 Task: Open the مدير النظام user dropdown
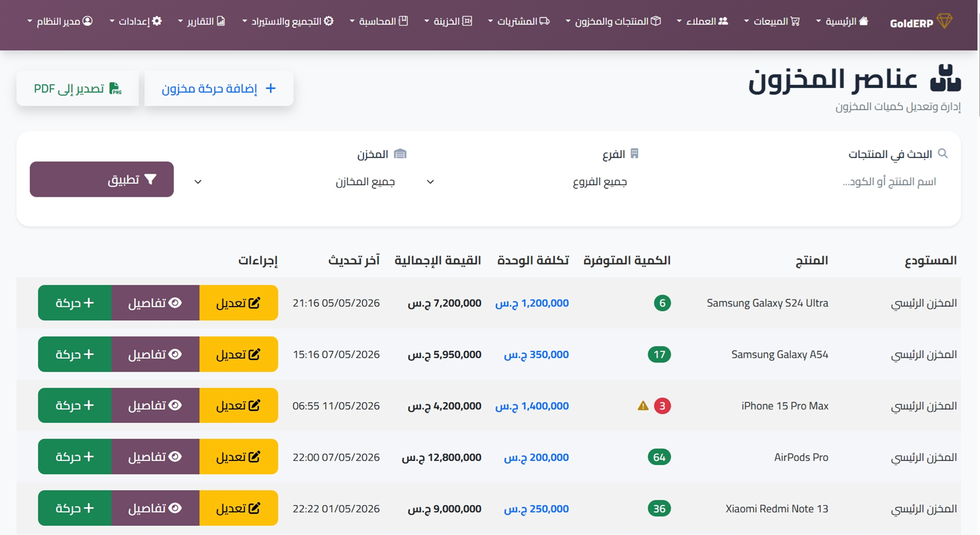coord(60,21)
